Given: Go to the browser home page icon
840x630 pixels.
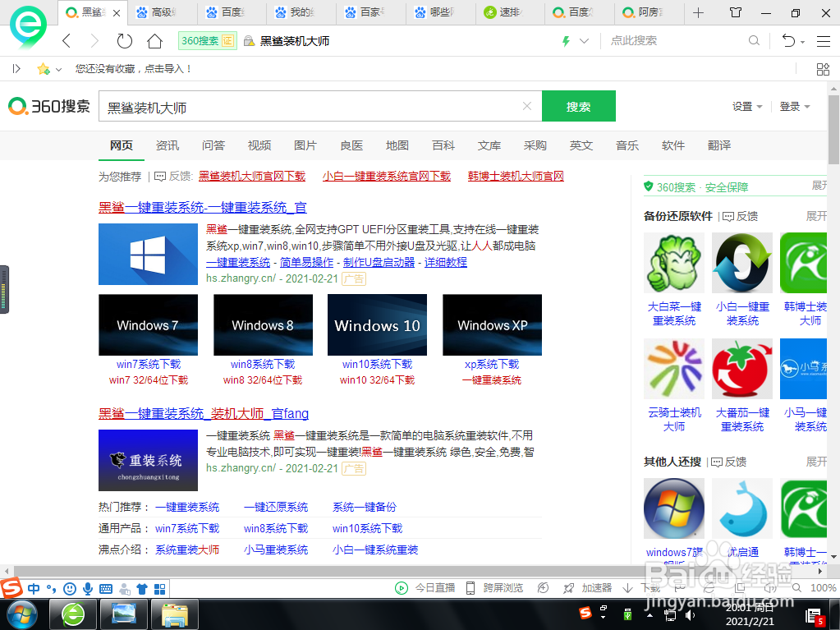Looking at the screenshot, I should [x=155, y=41].
